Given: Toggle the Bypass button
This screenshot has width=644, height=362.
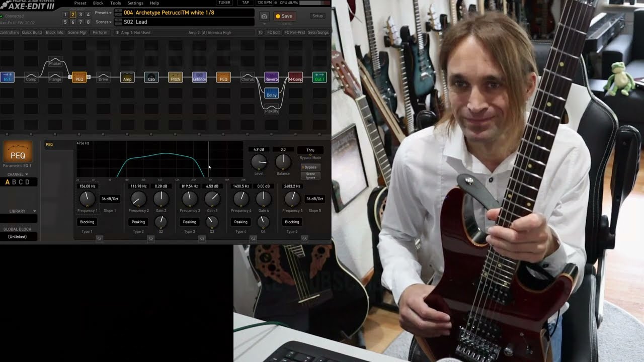Looking at the screenshot, I should coord(310,167).
